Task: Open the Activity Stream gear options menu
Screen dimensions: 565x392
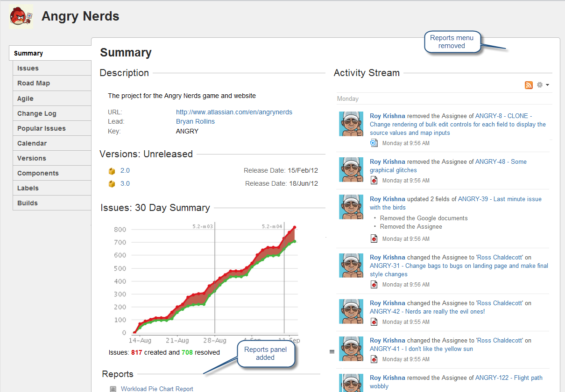Action: click(x=543, y=85)
